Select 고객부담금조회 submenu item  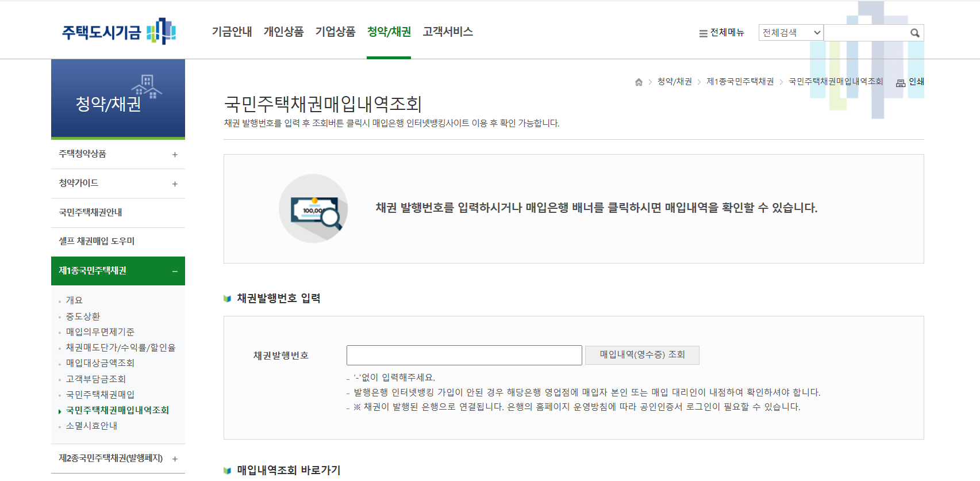95,379
